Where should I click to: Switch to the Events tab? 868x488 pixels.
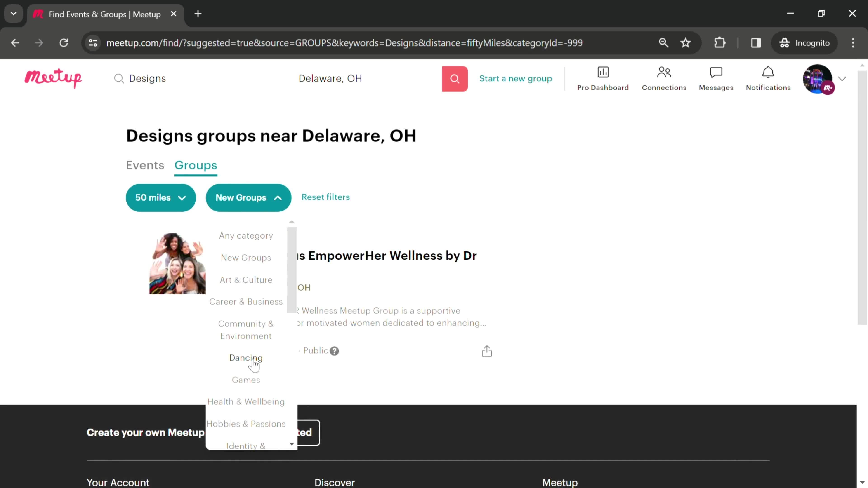pos(145,165)
